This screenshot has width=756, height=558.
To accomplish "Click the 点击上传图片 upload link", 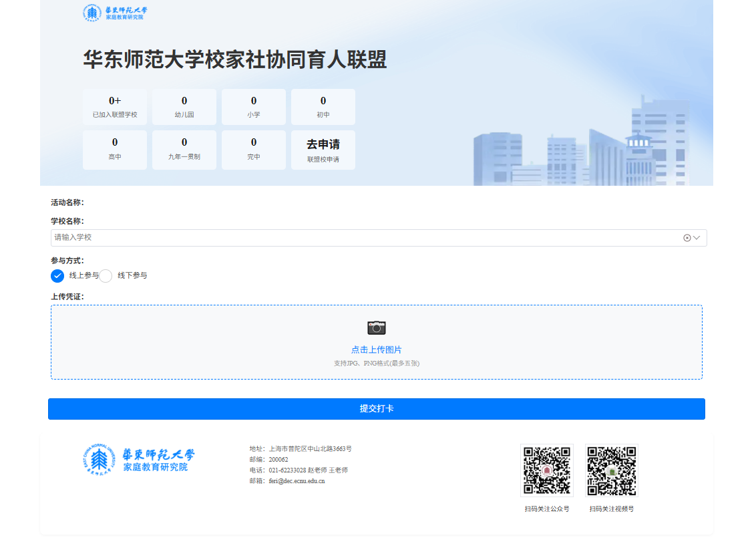I will pyautogui.click(x=377, y=350).
